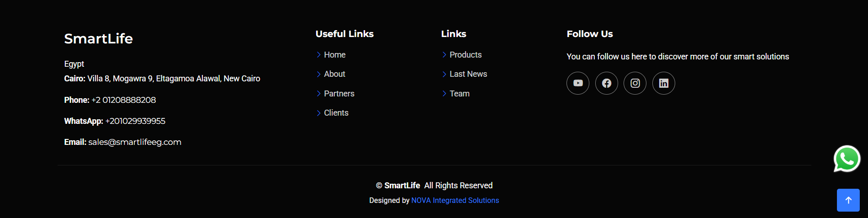Go to the Home footer link
This screenshot has height=218, width=868.
(x=334, y=55)
